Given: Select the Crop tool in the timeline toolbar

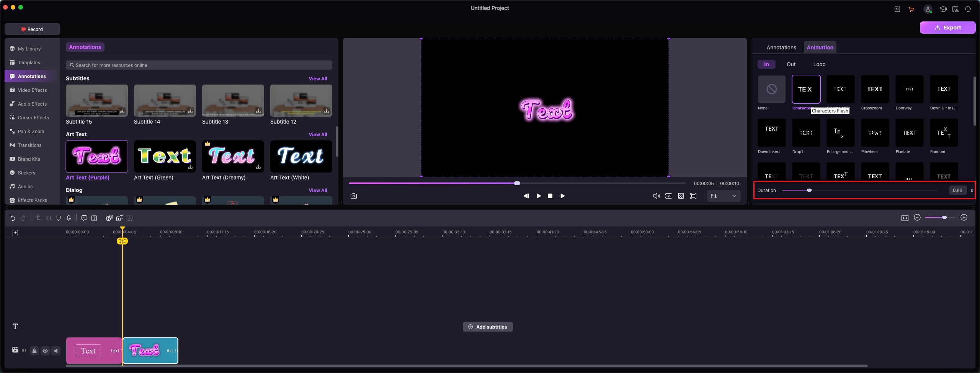Looking at the screenshot, I should point(38,218).
